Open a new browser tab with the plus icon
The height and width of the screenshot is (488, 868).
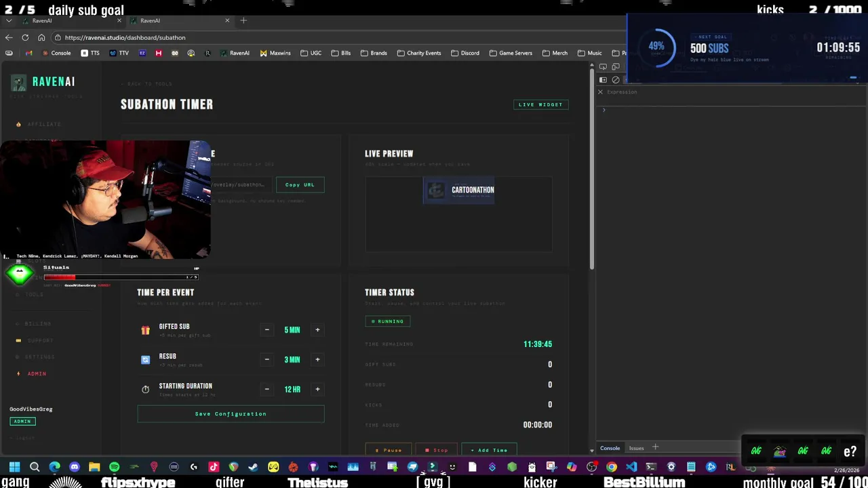[x=243, y=20]
